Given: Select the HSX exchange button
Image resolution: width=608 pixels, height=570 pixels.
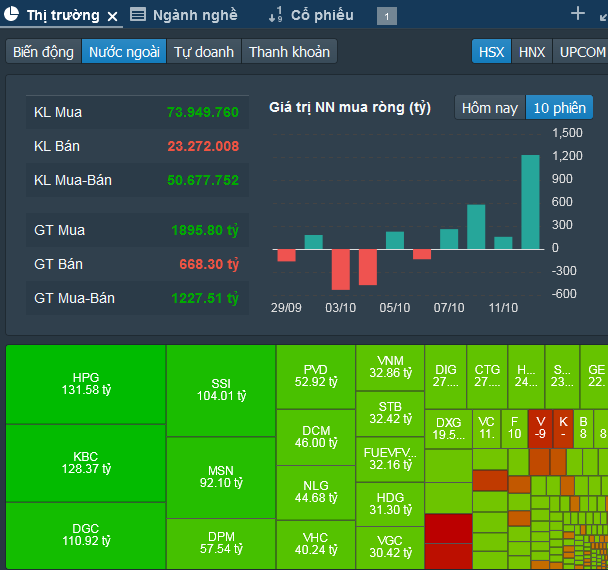Looking at the screenshot, I should point(492,52).
